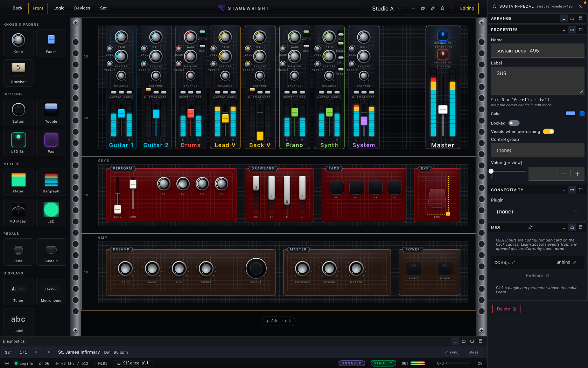Click into the Name field sustain-pedal-495
This screenshot has width=588, height=368.
pyautogui.click(x=537, y=51)
